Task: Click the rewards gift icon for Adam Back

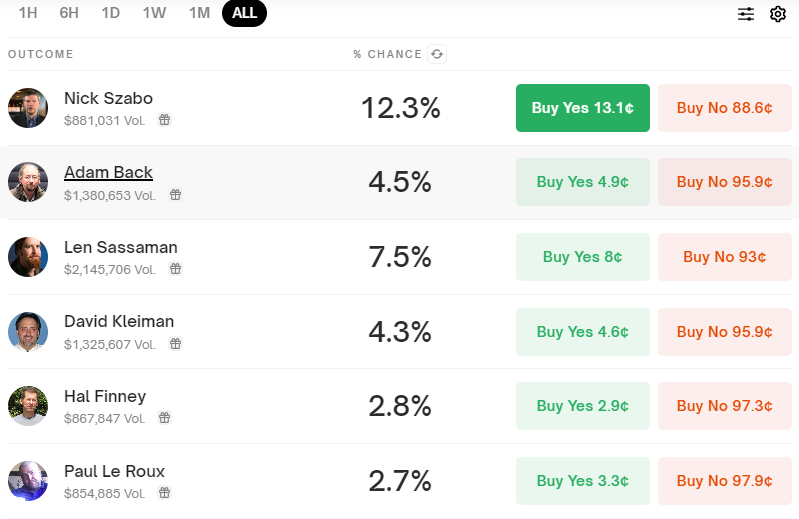Action: (175, 195)
